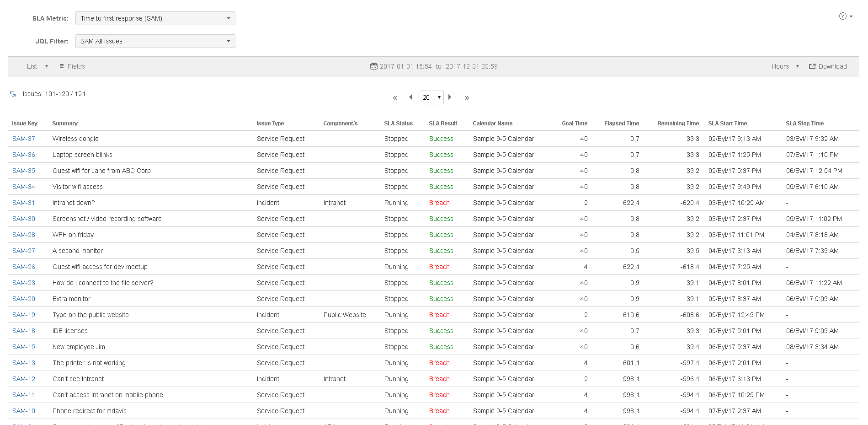Open the SLA Metric dropdown
The height and width of the screenshot is (425, 868).
pos(155,18)
